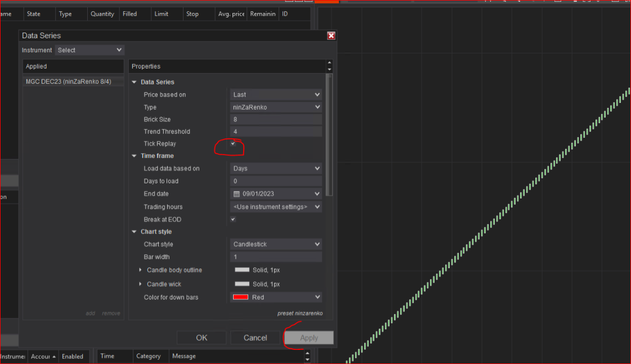The image size is (631, 364).
Task: Expand the Candle body outline property
Action: tap(140, 270)
